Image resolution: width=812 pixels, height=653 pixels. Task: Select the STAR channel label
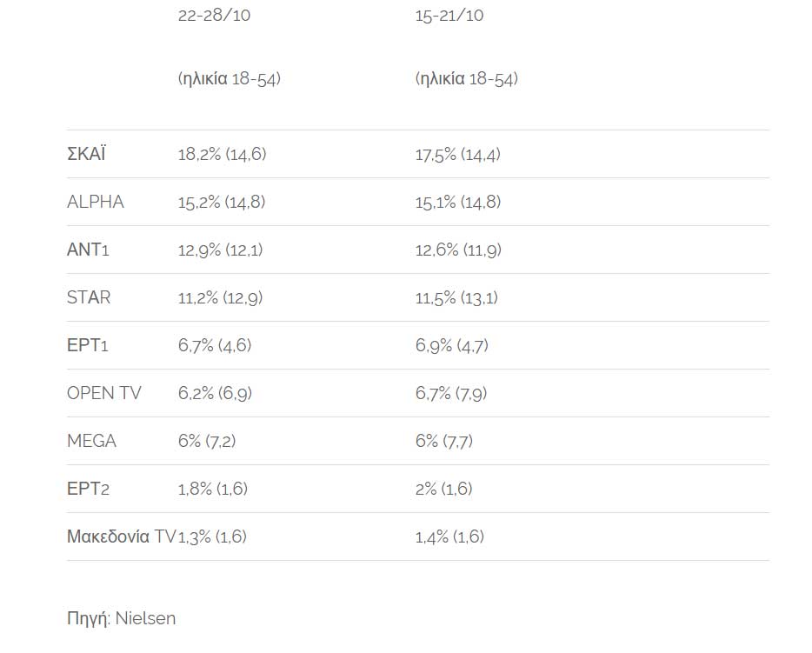89,298
